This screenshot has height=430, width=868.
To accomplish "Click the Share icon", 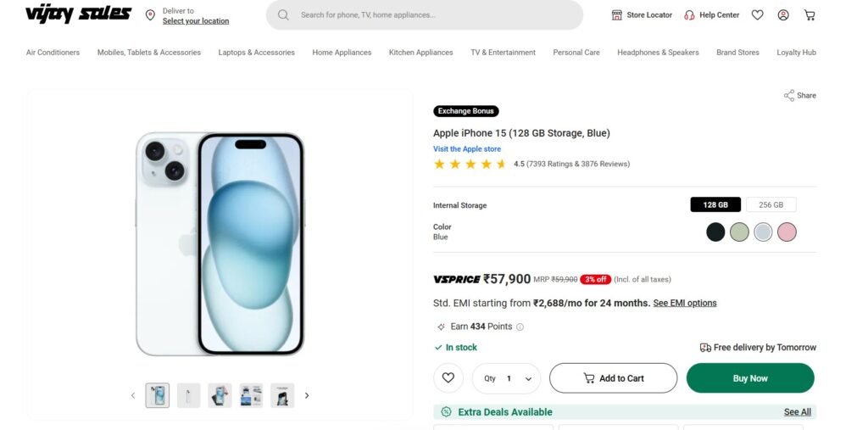I will 789,96.
